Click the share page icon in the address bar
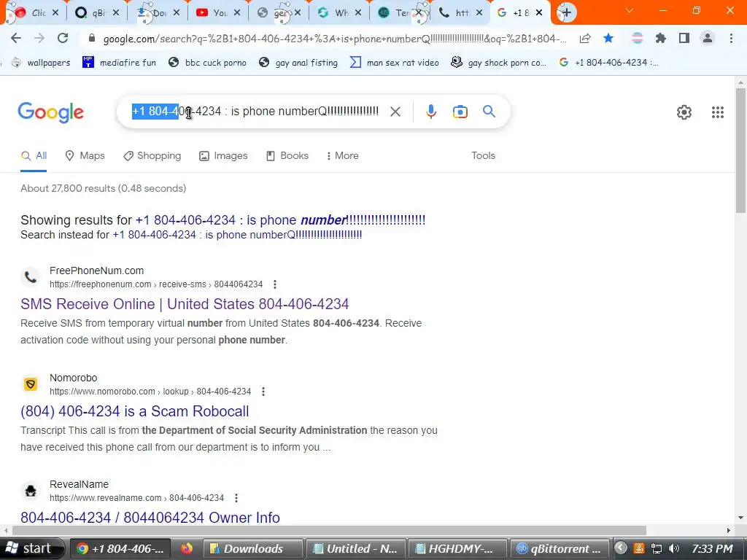 click(585, 39)
